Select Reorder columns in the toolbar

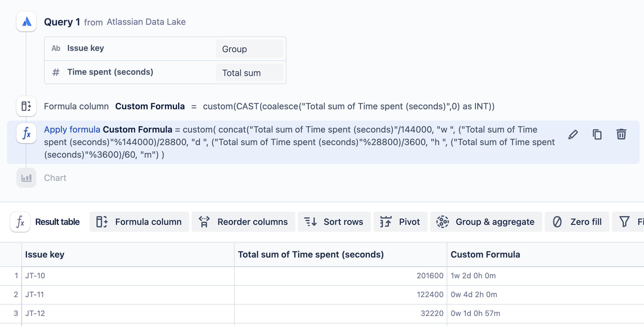(243, 222)
